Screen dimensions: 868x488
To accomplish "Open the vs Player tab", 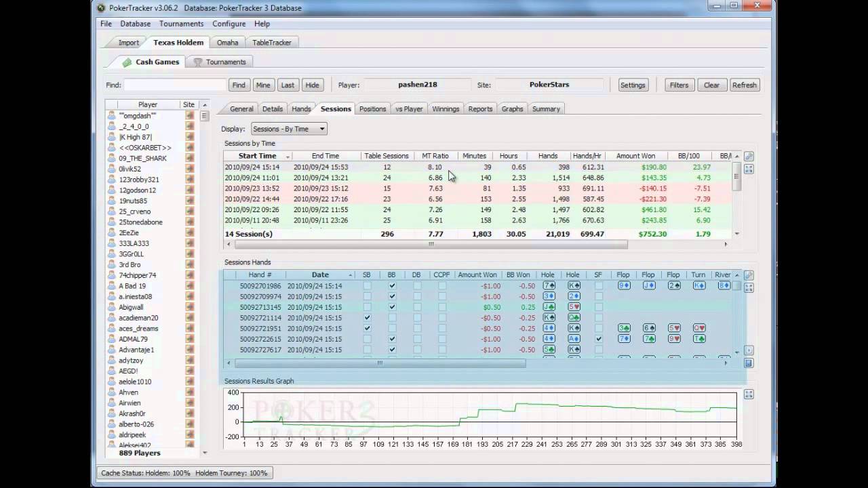I will click(x=409, y=108).
